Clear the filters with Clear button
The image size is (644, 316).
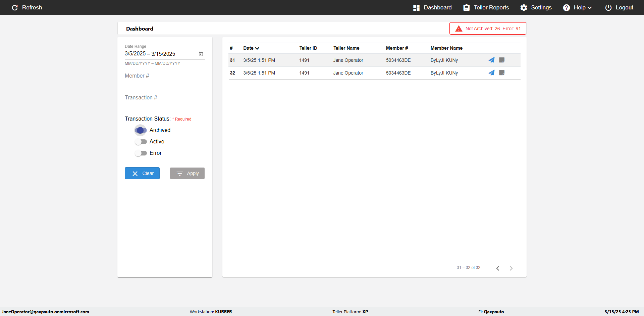(x=142, y=173)
